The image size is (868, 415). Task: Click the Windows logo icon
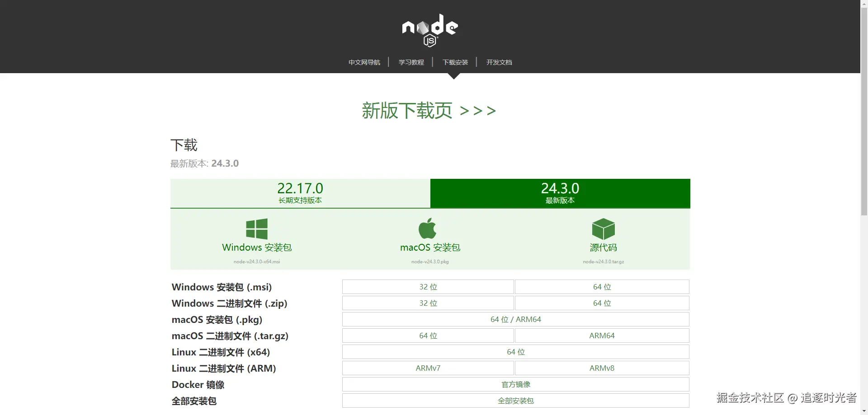point(257,228)
